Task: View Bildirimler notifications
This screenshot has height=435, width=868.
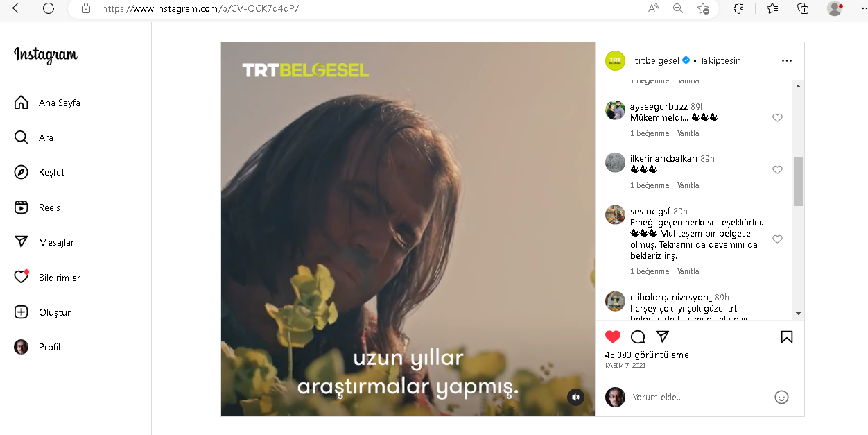Action: pyautogui.click(x=47, y=278)
